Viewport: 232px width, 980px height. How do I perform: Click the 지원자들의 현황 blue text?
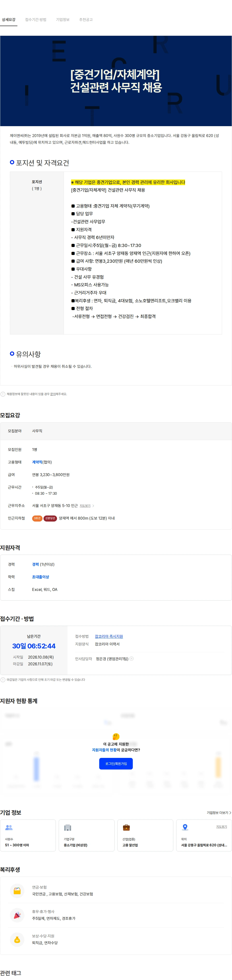(x=104, y=750)
